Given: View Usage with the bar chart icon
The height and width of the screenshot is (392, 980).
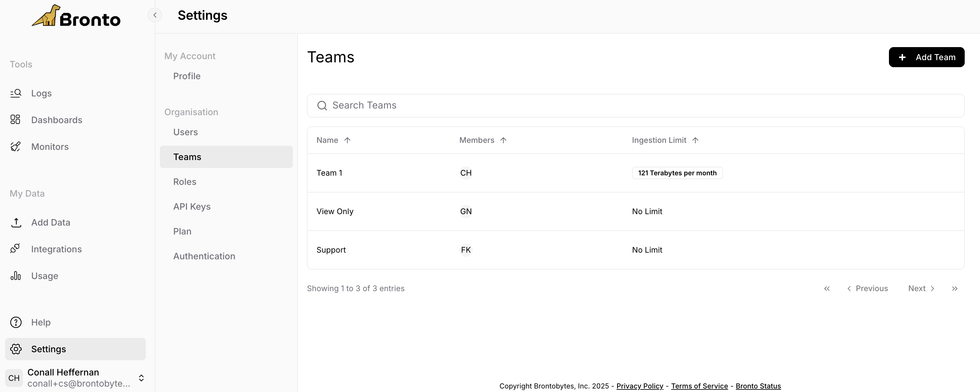Looking at the screenshot, I should (x=16, y=276).
